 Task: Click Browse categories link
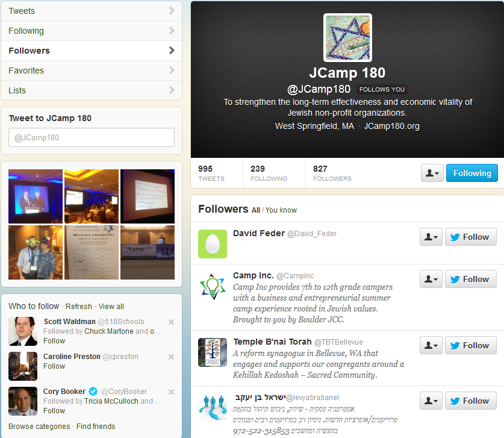click(39, 427)
